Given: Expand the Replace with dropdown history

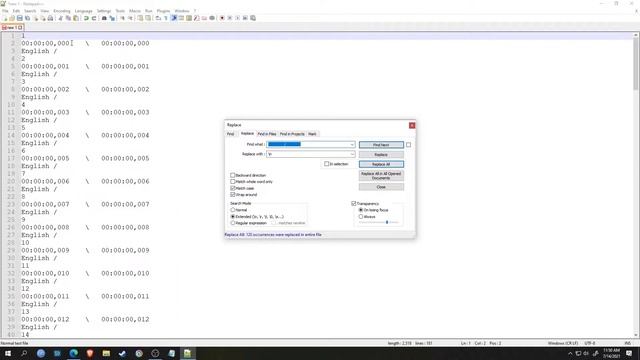Looking at the screenshot, I should point(352,154).
